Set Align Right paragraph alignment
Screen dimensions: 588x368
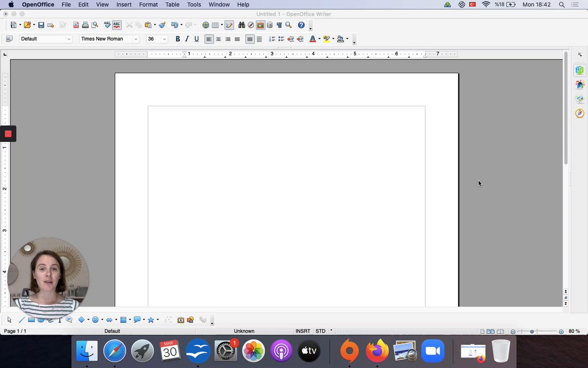pyautogui.click(x=228, y=39)
